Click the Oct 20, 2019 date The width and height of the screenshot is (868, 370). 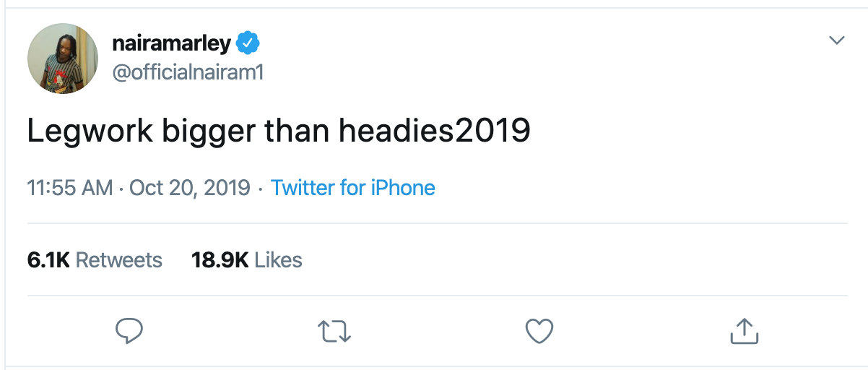point(189,189)
